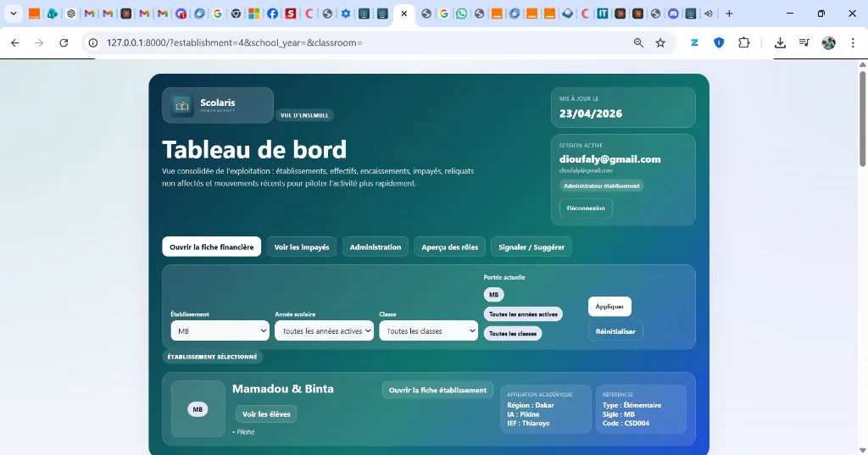Open Aperçu des rôles
This screenshot has height=455, width=868.
coord(449,247)
